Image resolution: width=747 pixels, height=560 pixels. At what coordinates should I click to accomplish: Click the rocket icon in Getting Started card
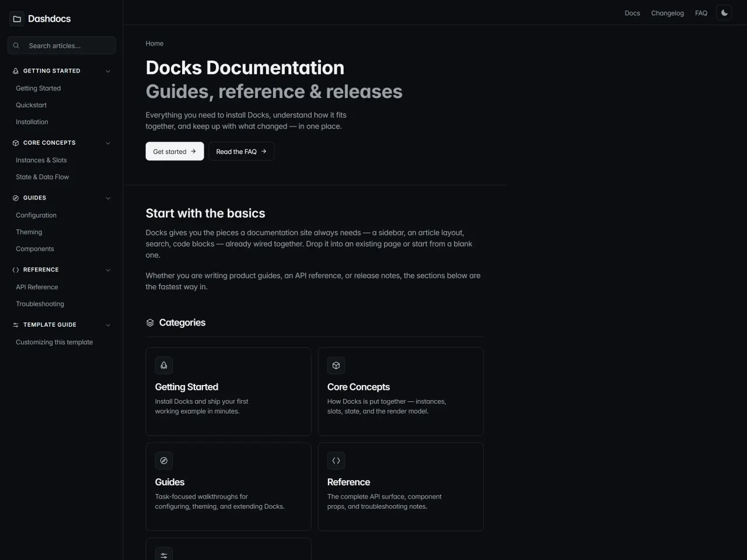(x=164, y=366)
